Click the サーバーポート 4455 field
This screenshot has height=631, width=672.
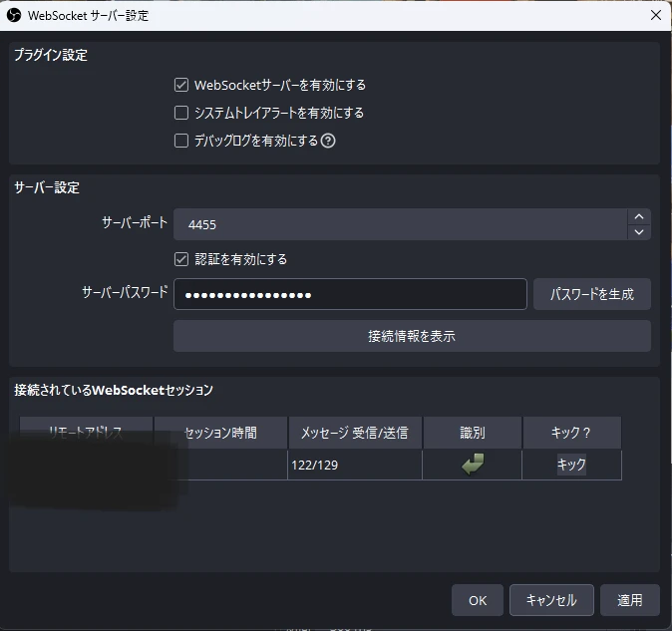[401, 224]
